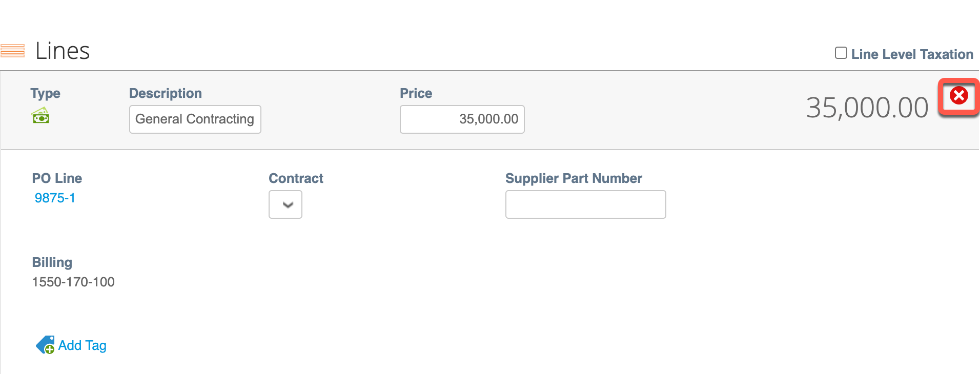Select the Billing code 1550-170-100
The image size is (980, 374).
coord(73,281)
